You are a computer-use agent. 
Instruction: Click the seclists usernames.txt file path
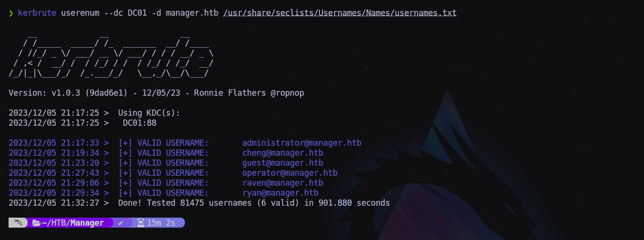[339, 13]
